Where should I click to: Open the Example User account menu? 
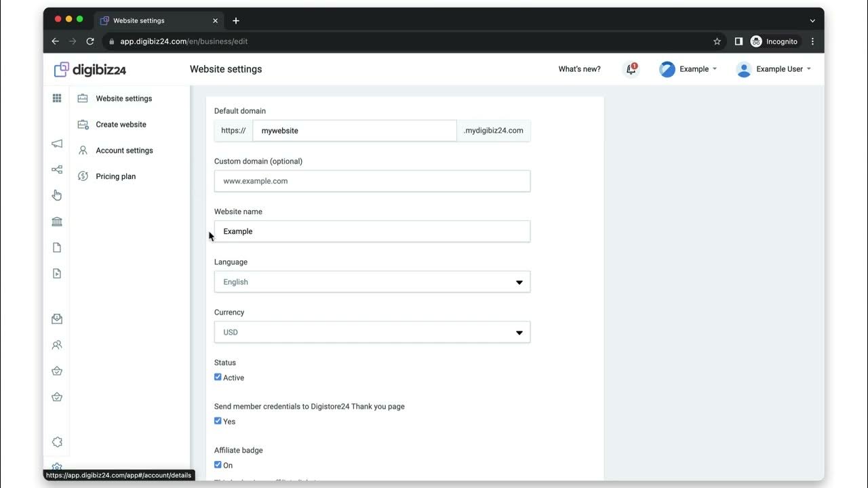(x=774, y=69)
